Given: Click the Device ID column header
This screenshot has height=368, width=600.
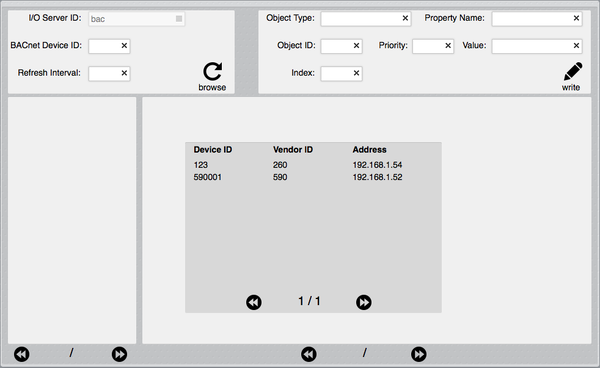Looking at the screenshot, I should (x=213, y=150).
